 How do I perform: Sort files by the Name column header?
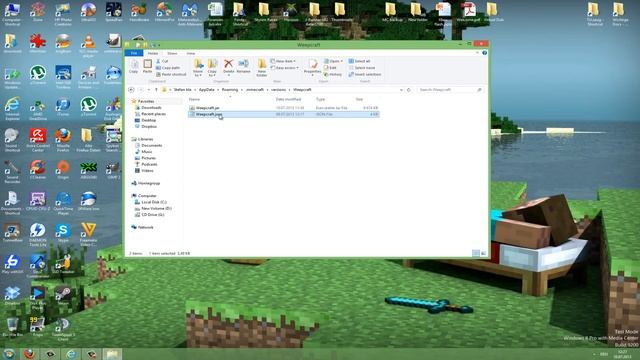(194, 99)
